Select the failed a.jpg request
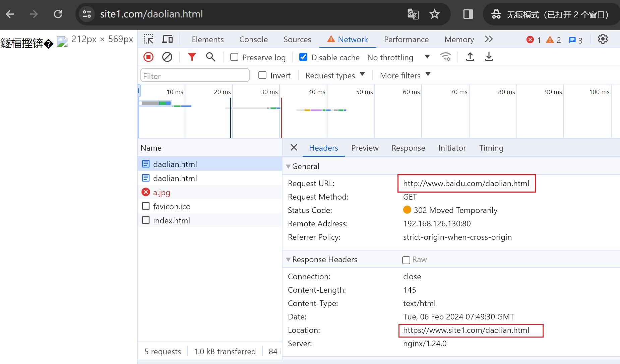This screenshot has width=620, height=364. coord(210,192)
